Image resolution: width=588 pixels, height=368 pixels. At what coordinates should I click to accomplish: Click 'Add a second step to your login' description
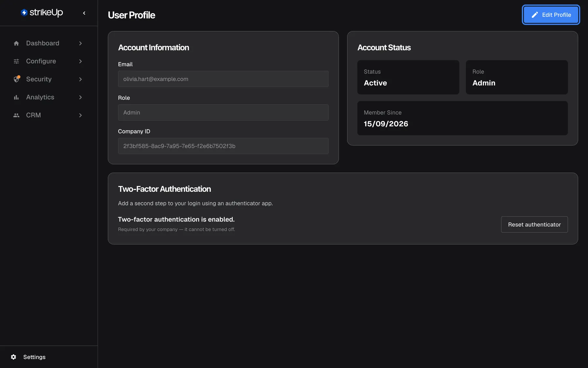click(x=195, y=203)
